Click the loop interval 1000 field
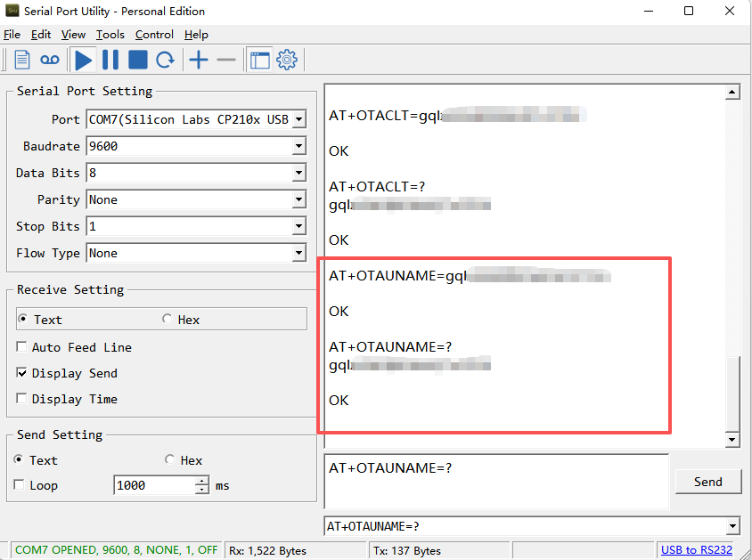Screen dimensions: 752x560 pos(154,485)
